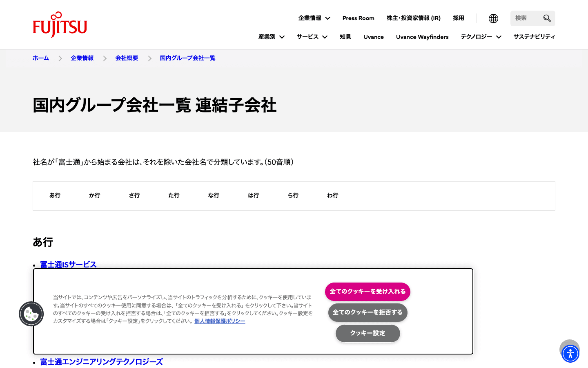
Task: Jump to は行 section
Action: tap(254, 195)
